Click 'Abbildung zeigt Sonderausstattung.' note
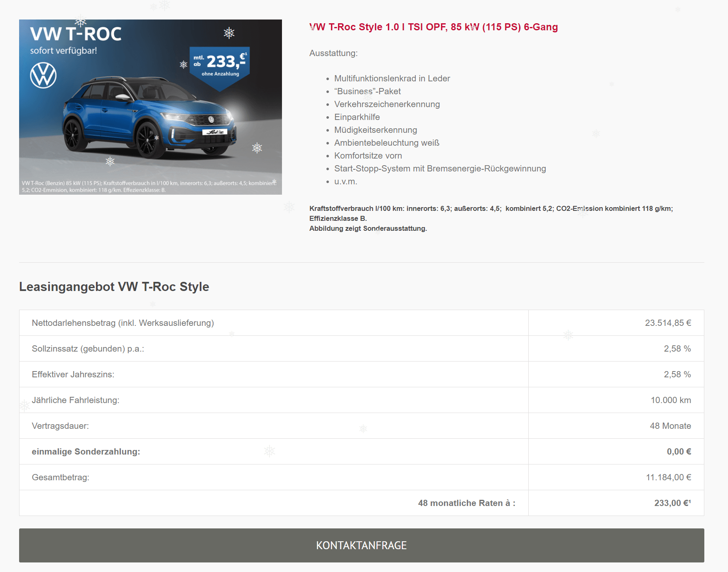 (x=368, y=228)
